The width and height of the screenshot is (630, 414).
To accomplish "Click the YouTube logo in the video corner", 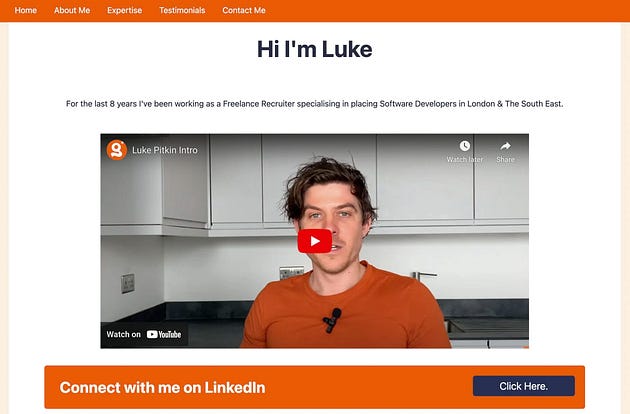I will [x=164, y=334].
